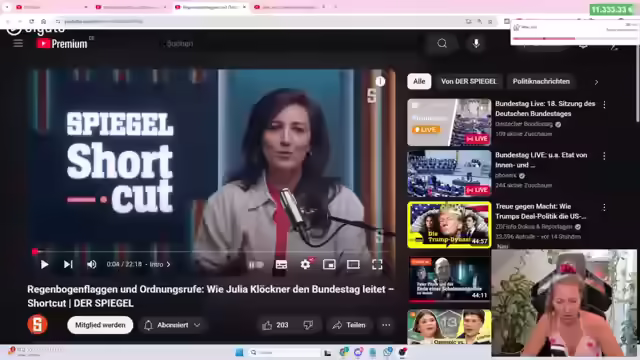Switch to the second browser tab

click(x=131, y=7)
